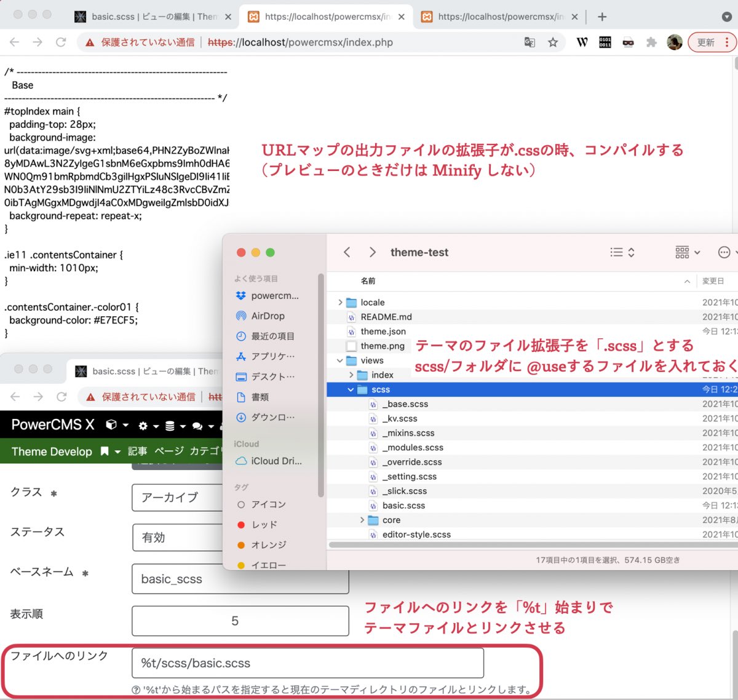The width and height of the screenshot is (738, 700).
Task: Open a new tab with plus button
Action: tap(602, 17)
